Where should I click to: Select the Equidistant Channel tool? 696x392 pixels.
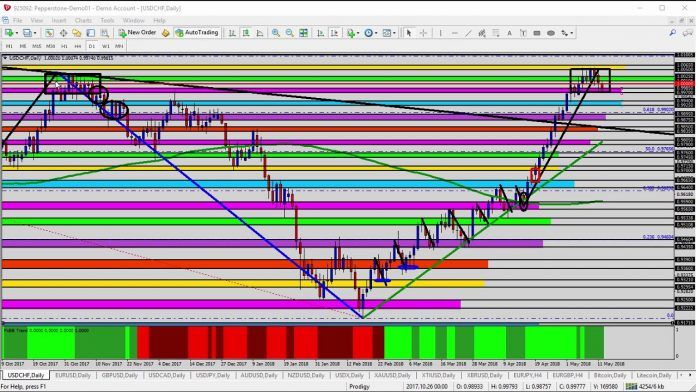coord(482,33)
